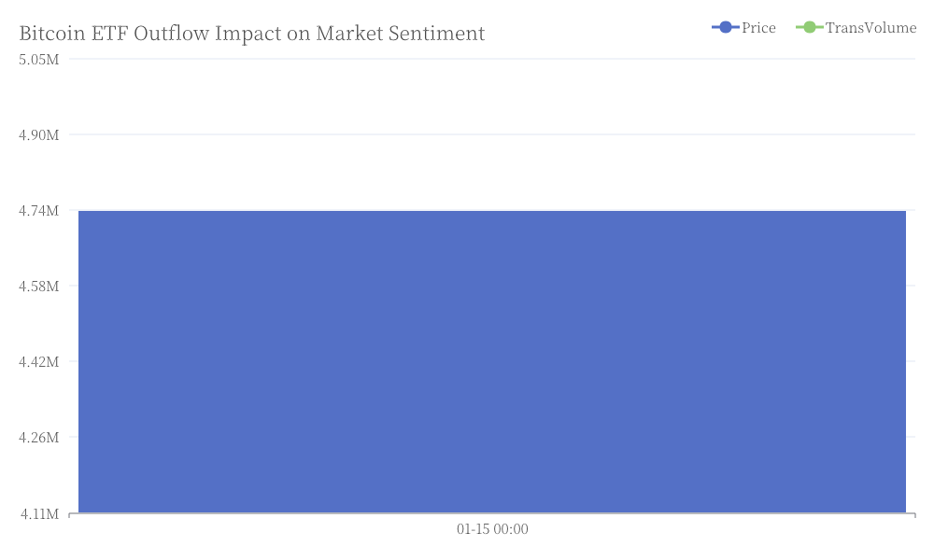The width and height of the screenshot is (934, 560).
Task: Select the 4.11M y-axis baseline label
Action: coord(39,513)
